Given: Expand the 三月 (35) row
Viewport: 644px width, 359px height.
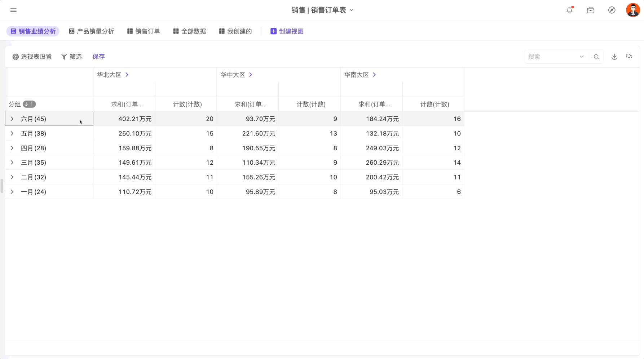Looking at the screenshot, I should click(12, 163).
